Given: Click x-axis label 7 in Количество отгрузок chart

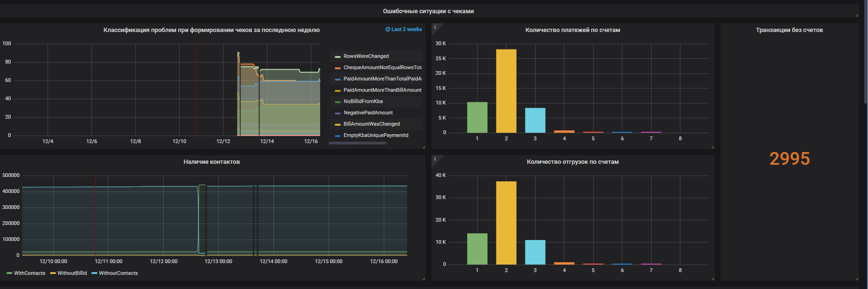Looking at the screenshot, I should (651, 270).
